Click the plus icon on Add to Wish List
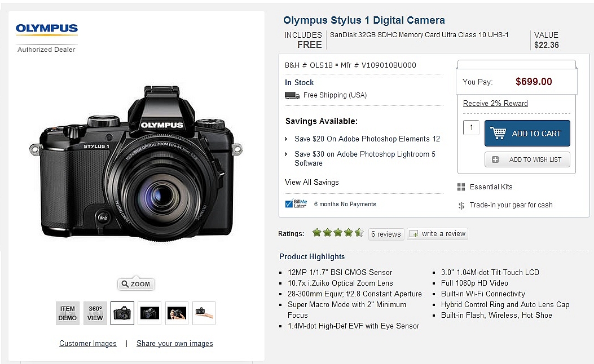 click(x=495, y=159)
